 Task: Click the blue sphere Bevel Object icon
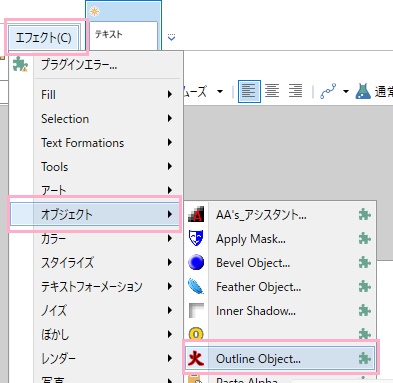point(196,262)
